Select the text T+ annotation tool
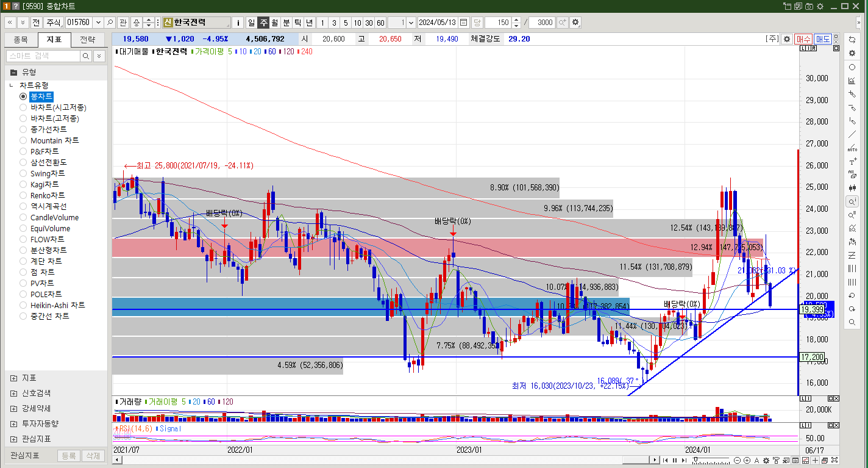Viewport: 868px width, 468px height. click(852, 162)
